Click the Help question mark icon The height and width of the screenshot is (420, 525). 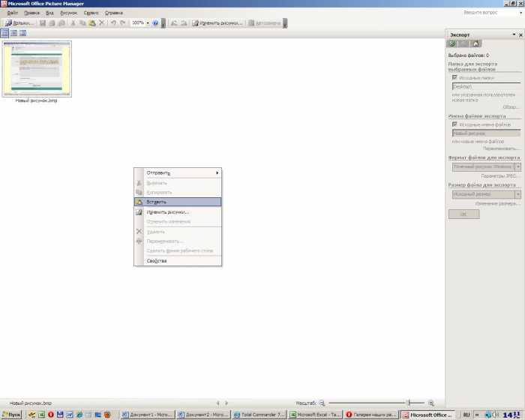point(155,23)
